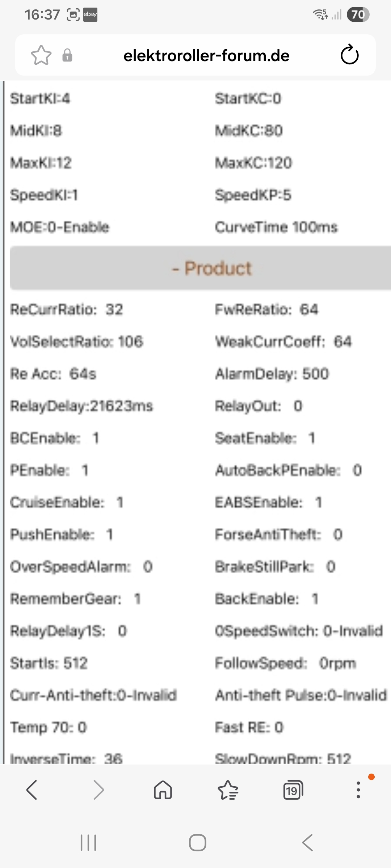Open the bookmarks list star icon
This screenshot has width=391, height=868.
tap(228, 790)
